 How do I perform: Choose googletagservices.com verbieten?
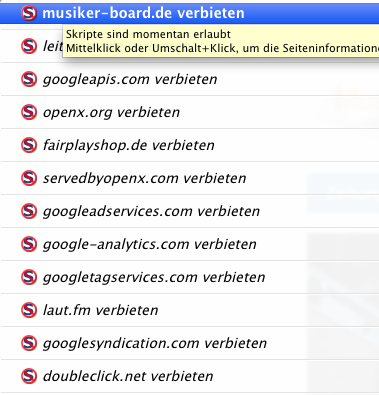pos(189,277)
